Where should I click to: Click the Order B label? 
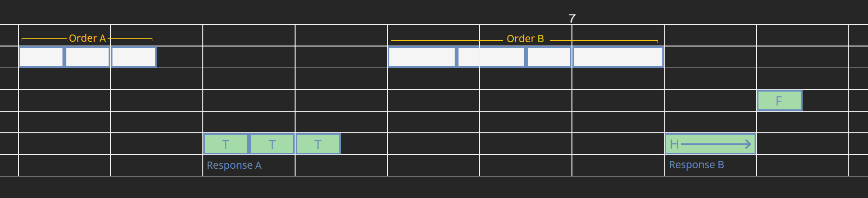(525, 39)
